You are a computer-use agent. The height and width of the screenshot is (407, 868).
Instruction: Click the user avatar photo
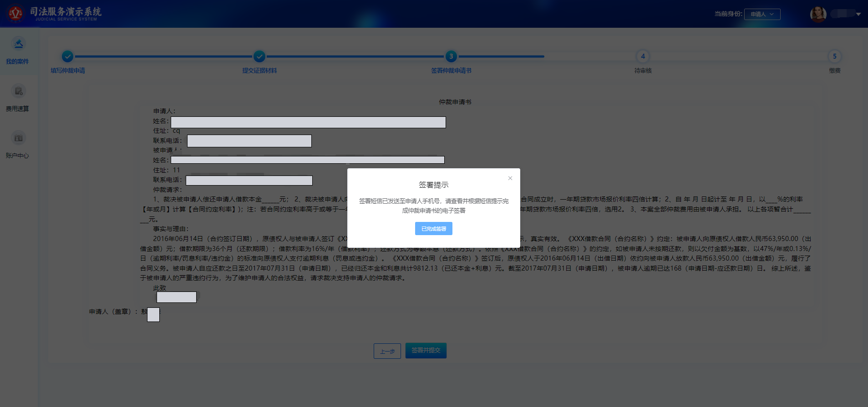[818, 14]
